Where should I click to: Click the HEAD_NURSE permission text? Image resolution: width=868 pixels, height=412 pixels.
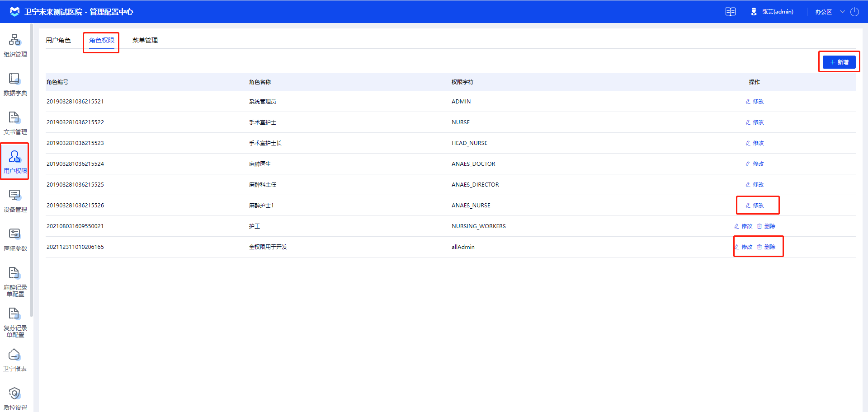[469, 143]
